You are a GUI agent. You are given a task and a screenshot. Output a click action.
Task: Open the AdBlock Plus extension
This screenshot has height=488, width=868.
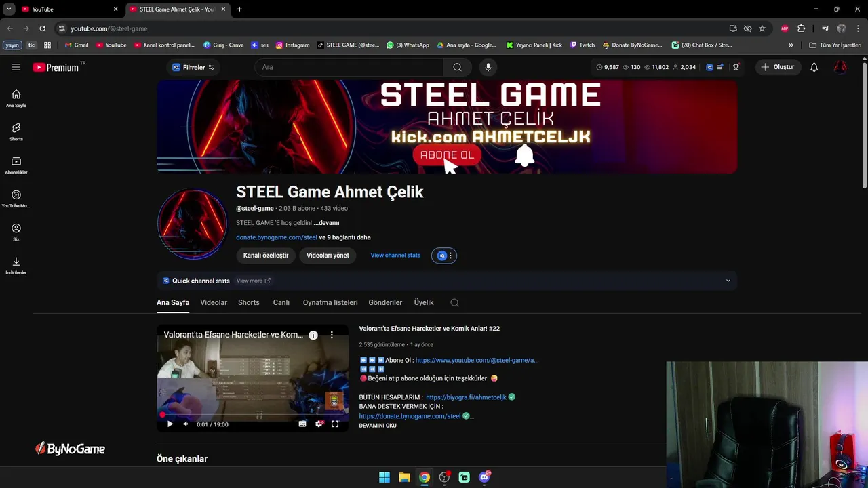coord(785,28)
